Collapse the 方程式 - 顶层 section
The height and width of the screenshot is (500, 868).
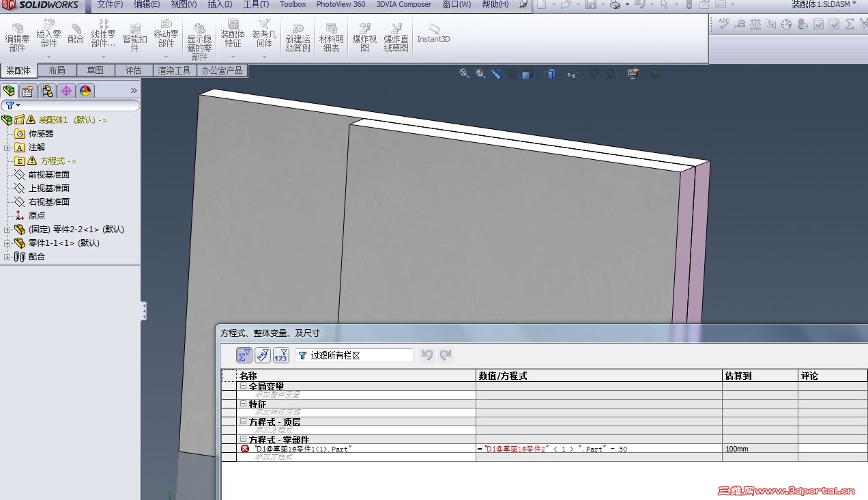(x=244, y=422)
